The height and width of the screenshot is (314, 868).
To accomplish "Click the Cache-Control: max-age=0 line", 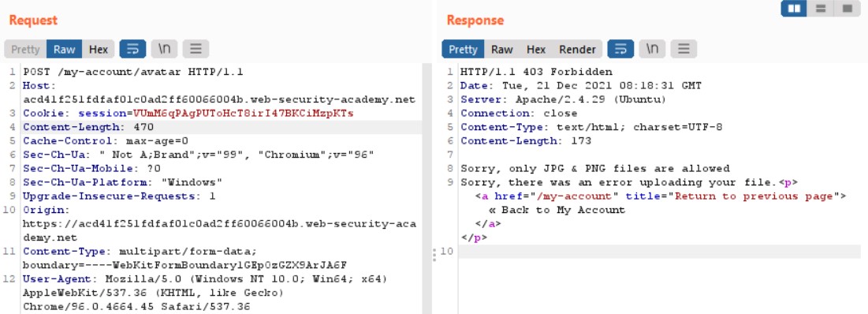I will [105, 141].
